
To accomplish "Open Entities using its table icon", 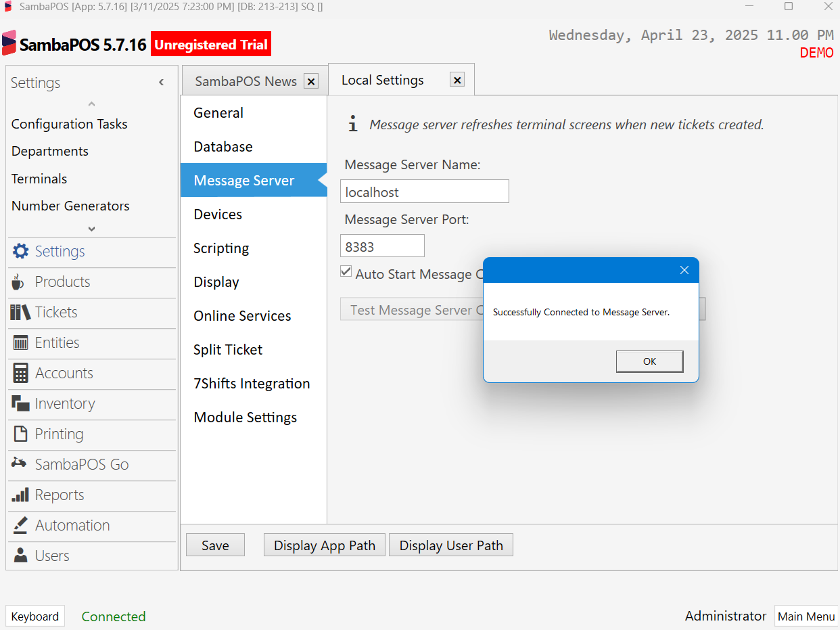I will pos(21,342).
